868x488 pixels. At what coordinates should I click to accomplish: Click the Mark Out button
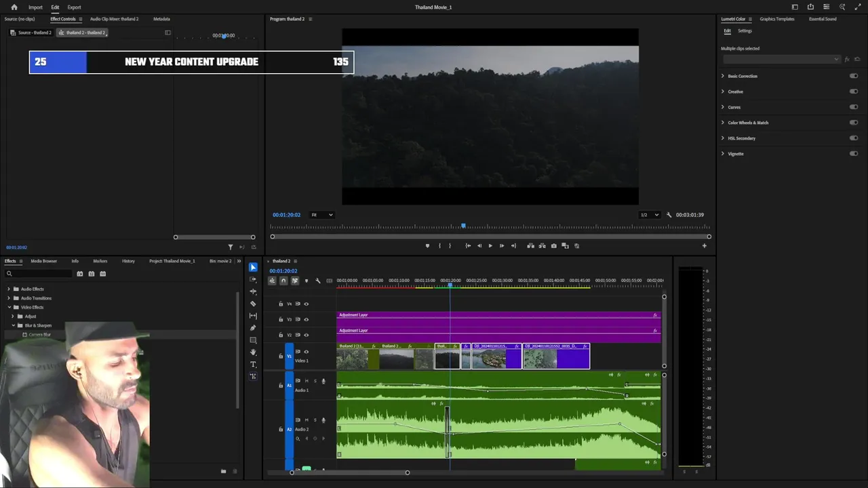coord(450,246)
